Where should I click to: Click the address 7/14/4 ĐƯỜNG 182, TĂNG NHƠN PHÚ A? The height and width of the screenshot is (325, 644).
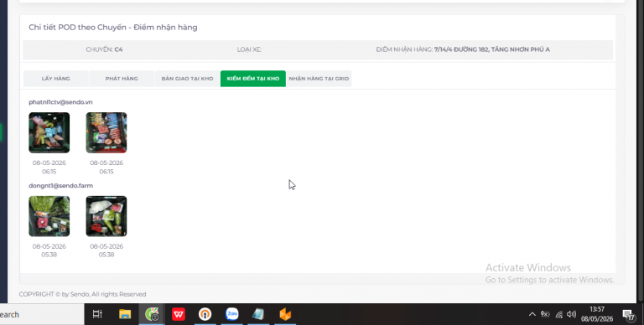click(x=491, y=49)
